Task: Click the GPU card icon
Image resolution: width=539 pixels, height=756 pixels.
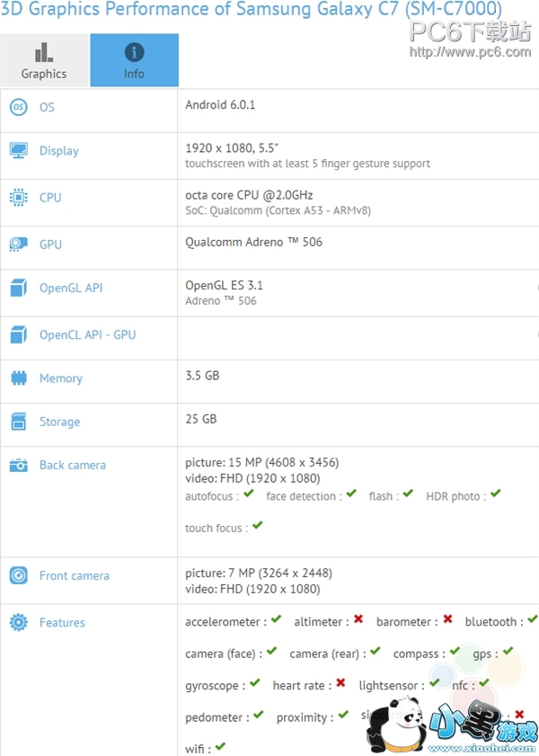Action: coord(18,244)
